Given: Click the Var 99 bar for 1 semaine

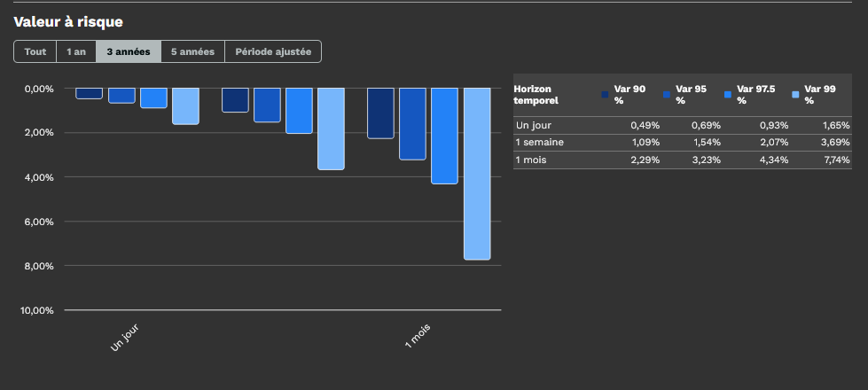Looking at the screenshot, I should pos(331,129).
